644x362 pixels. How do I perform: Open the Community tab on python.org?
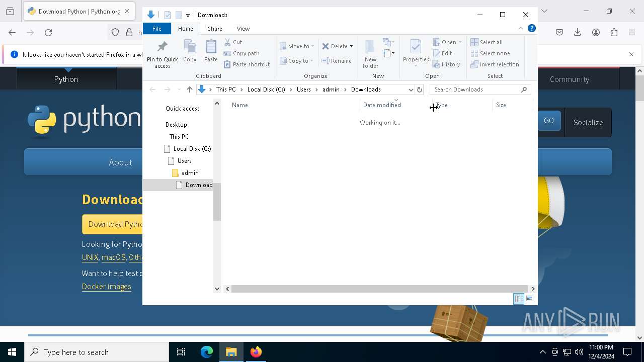pos(569,79)
